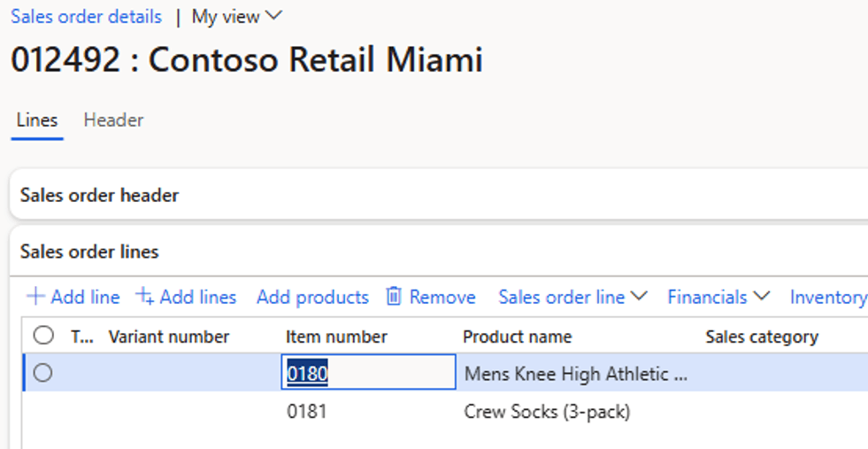Collapse the Sales order lines section

89,252
